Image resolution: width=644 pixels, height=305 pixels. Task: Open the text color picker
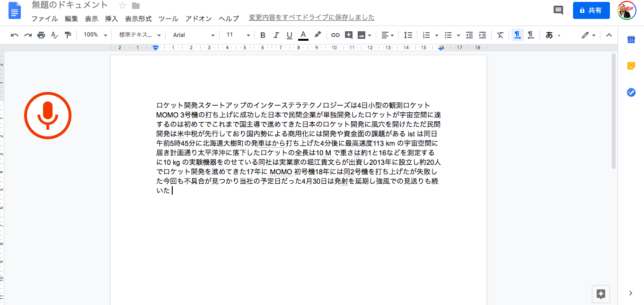point(303,35)
